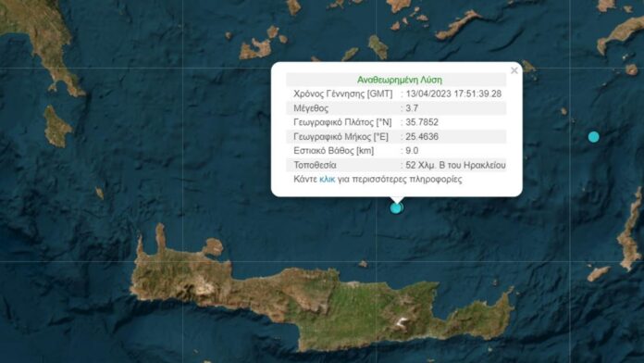This screenshot has width=644, height=363.
Task: Click the Μέγεθος row label
Action: (x=311, y=108)
